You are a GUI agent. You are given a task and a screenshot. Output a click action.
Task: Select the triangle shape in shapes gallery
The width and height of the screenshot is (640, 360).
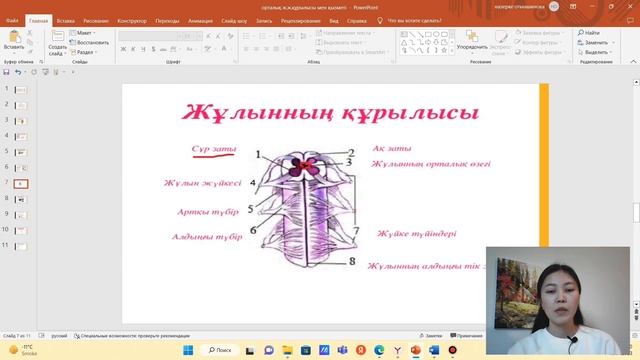pos(404,42)
